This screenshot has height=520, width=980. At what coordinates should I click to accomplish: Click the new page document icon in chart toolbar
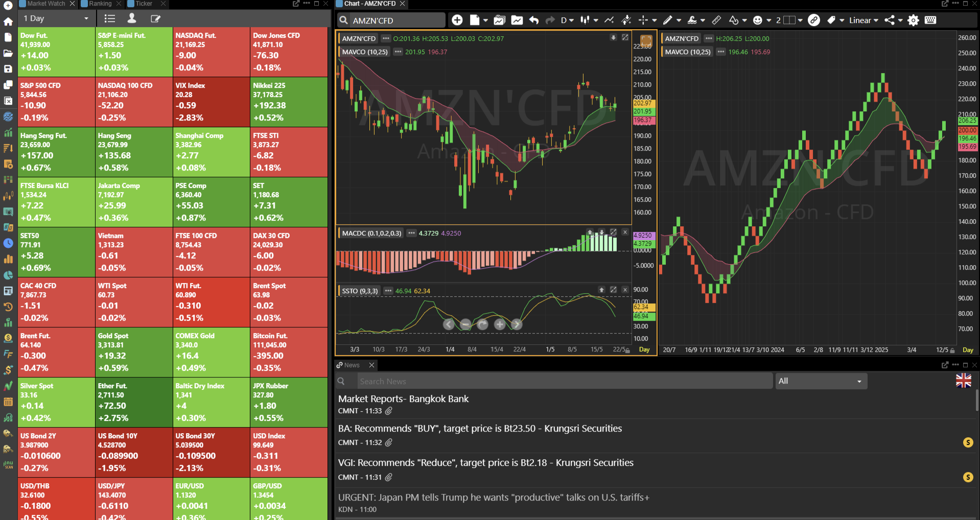pyautogui.click(x=475, y=20)
